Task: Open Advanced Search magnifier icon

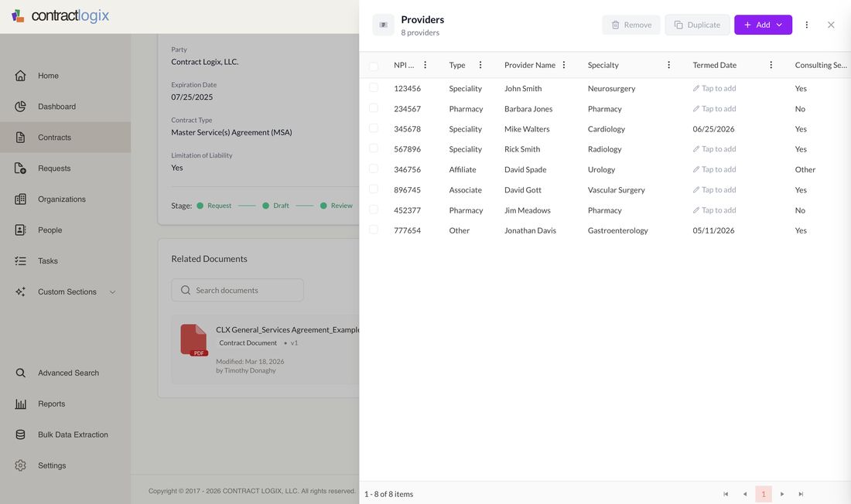Action: click(21, 373)
